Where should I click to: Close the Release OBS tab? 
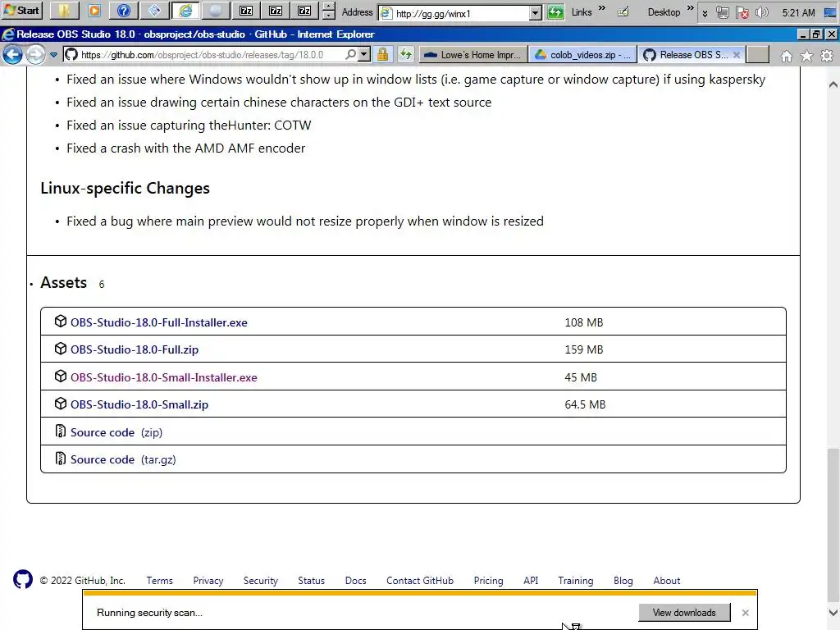click(x=737, y=55)
